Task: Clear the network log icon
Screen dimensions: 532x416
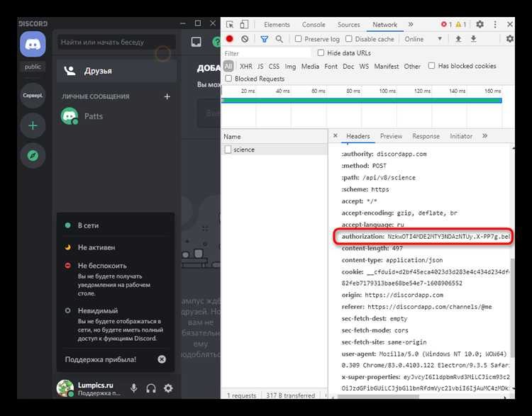Action: click(x=245, y=39)
